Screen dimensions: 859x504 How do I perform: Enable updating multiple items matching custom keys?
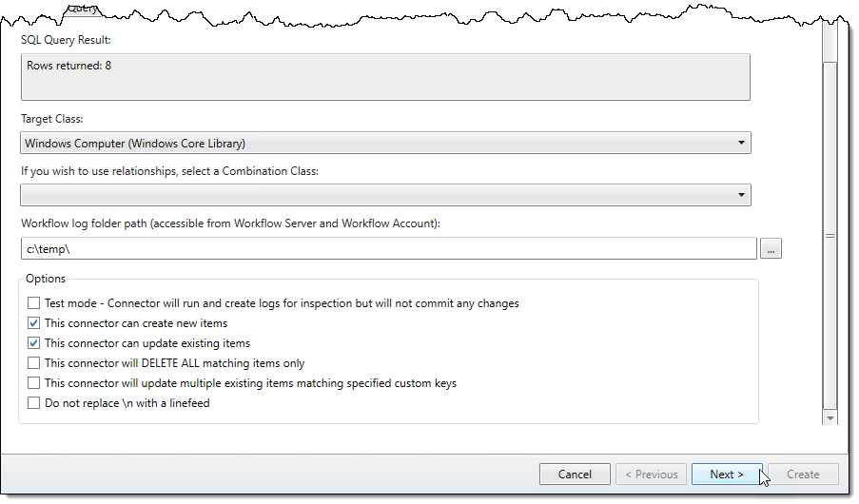point(34,383)
